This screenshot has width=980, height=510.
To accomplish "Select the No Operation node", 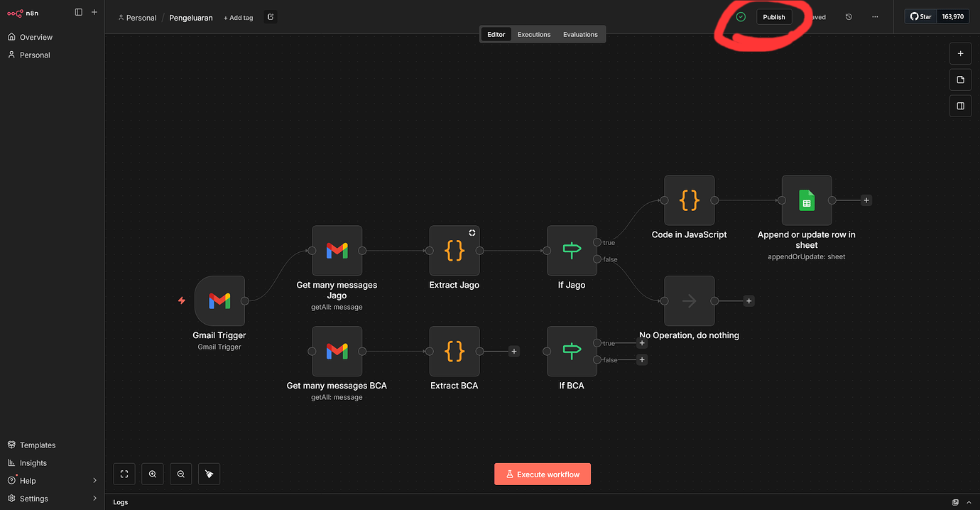I will point(690,301).
